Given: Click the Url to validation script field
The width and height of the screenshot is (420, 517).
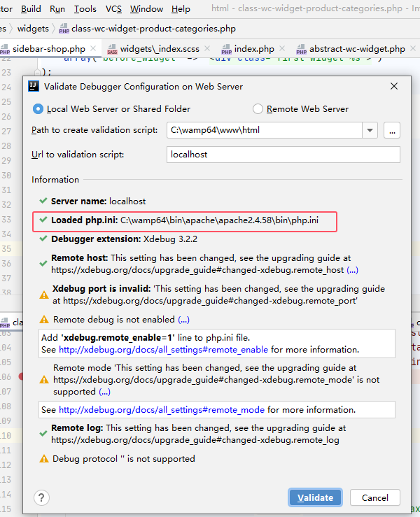Looking at the screenshot, I should tap(283, 155).
